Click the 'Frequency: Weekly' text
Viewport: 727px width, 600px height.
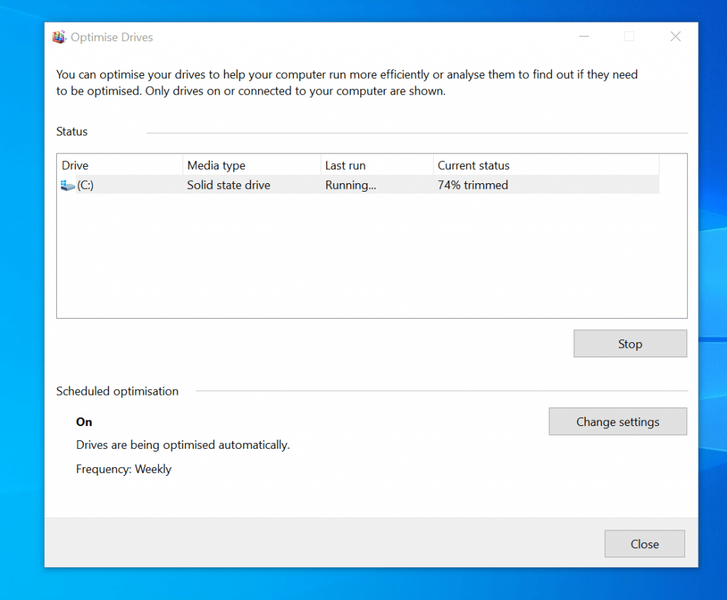[124, 469]
